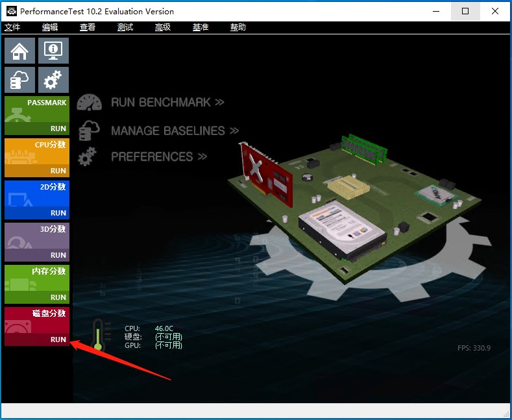Image resolution: width=512 pixels, height=420 pixels.
Task: Open the 高级 menu
Action: (x=163, y=27)
